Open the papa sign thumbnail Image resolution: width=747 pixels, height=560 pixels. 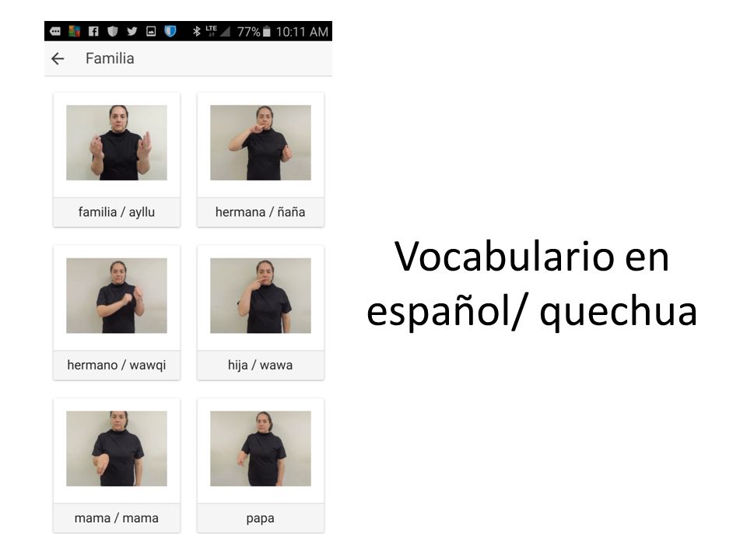(261, 448)
